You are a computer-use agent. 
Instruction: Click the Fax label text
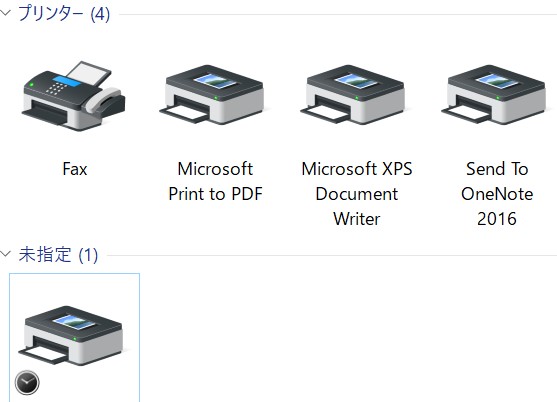point(75,169)
